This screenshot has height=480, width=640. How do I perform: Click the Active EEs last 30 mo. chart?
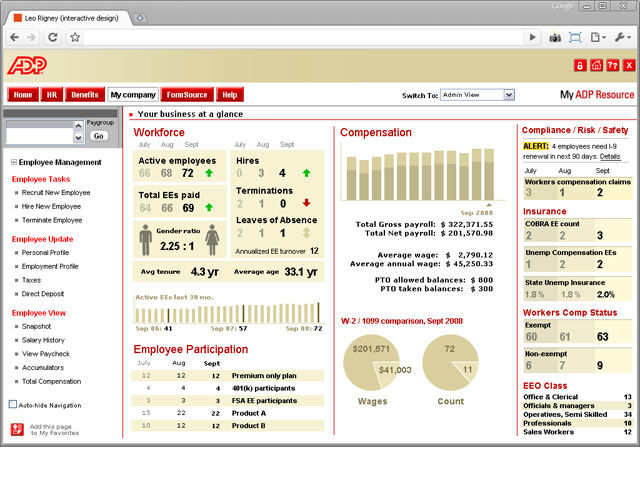point(229,313)
